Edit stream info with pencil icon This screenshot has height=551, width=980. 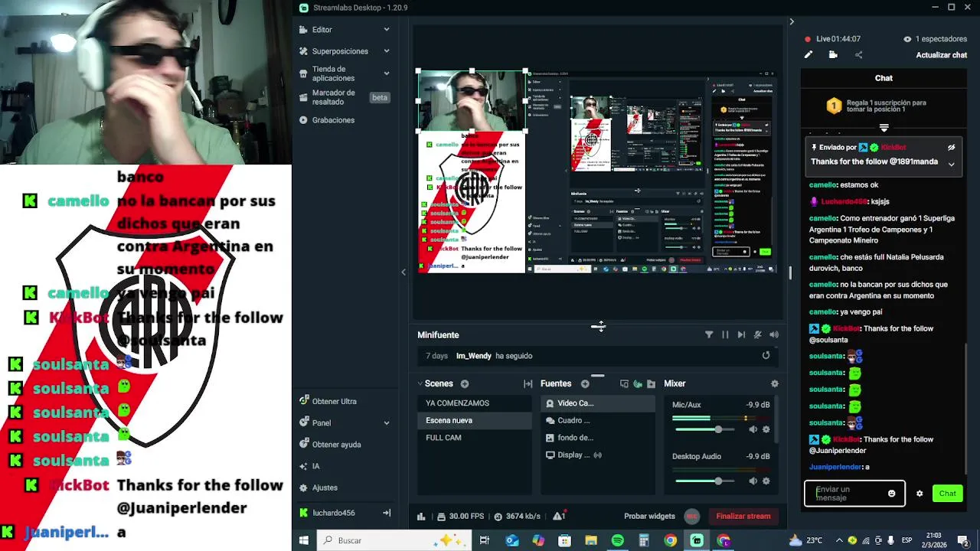[808, 55]
